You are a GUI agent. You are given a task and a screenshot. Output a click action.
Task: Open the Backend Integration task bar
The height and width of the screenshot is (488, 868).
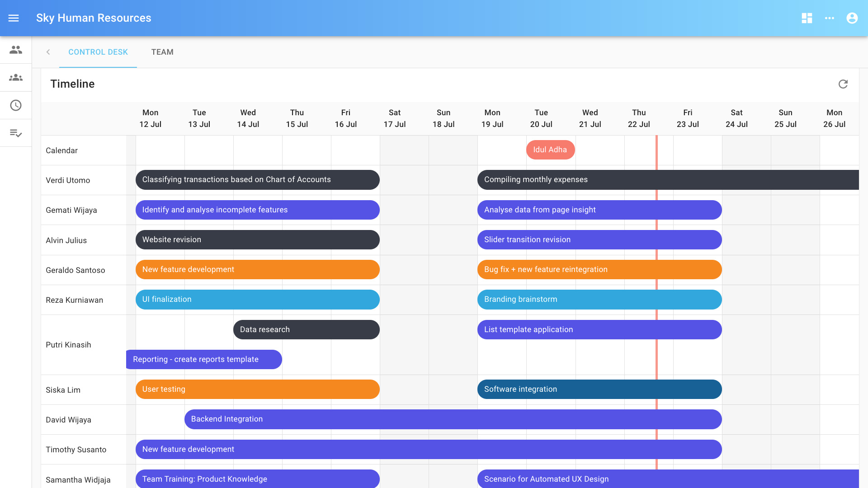point(452,419)
